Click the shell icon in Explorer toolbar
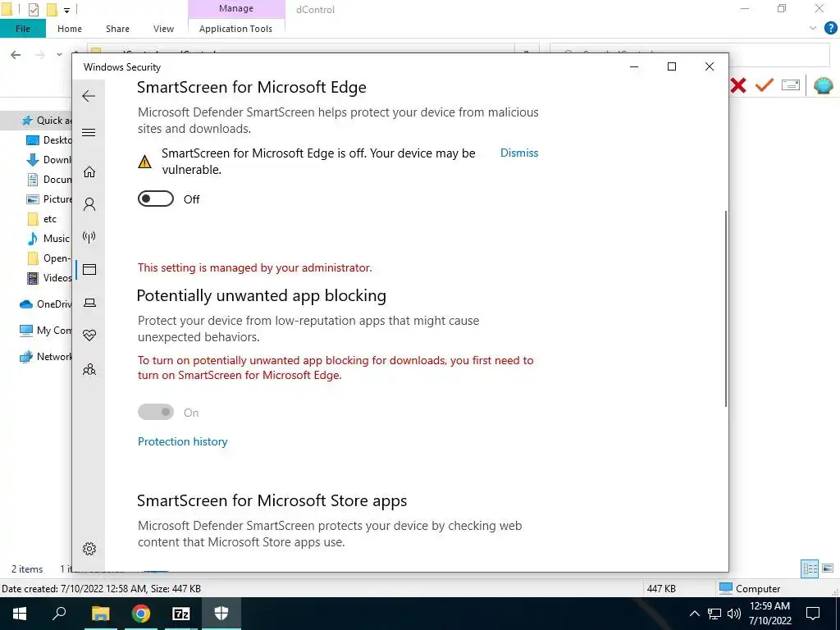This screenshot has height=630, width=840. pyautogui.click(x=823, y=85)
